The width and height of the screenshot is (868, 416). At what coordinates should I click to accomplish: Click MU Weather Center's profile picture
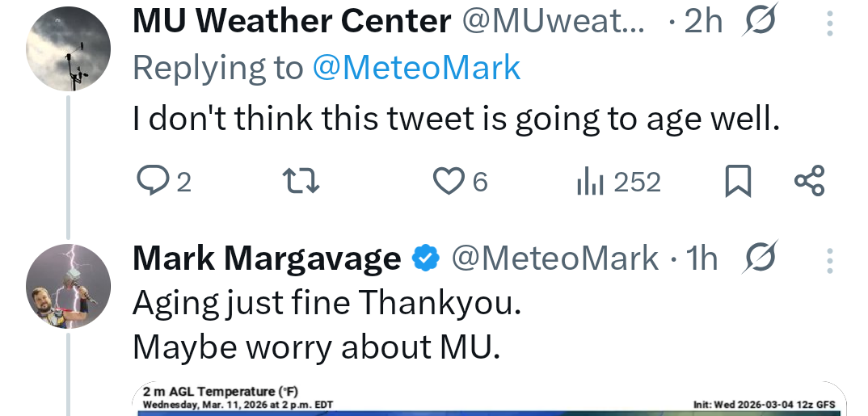tap(67, 53)
